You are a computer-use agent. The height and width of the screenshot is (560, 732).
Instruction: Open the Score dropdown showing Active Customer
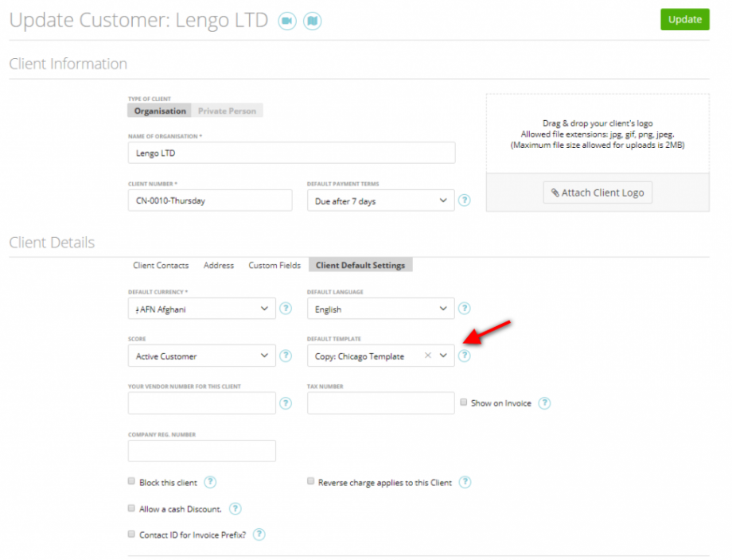[x=201, y=356]
